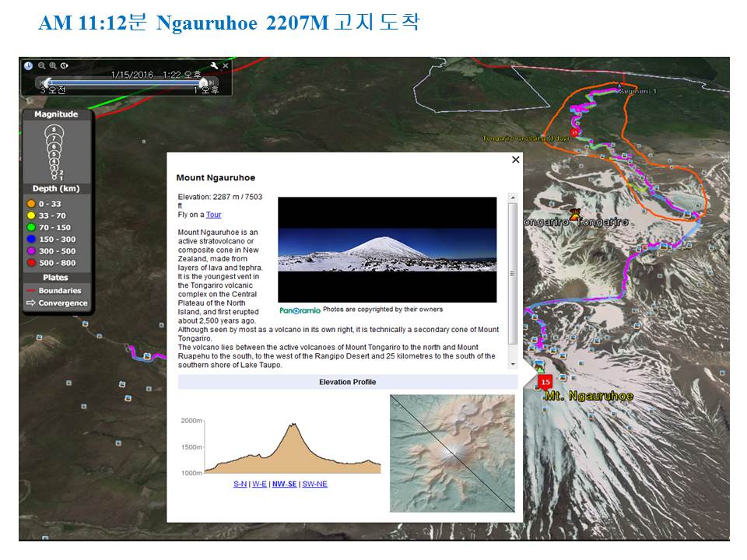Open the photo icon on the track left of balloon
This screenshot has height=560, width=747.
[147, 356]
